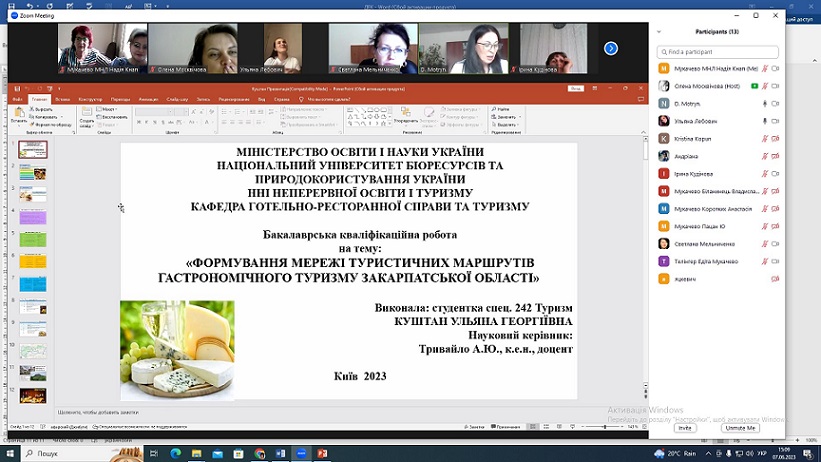Viewport: 821px width, 462px height.
Task: Select D. Motryn video thumbnail
Action: tap(463, 48)
